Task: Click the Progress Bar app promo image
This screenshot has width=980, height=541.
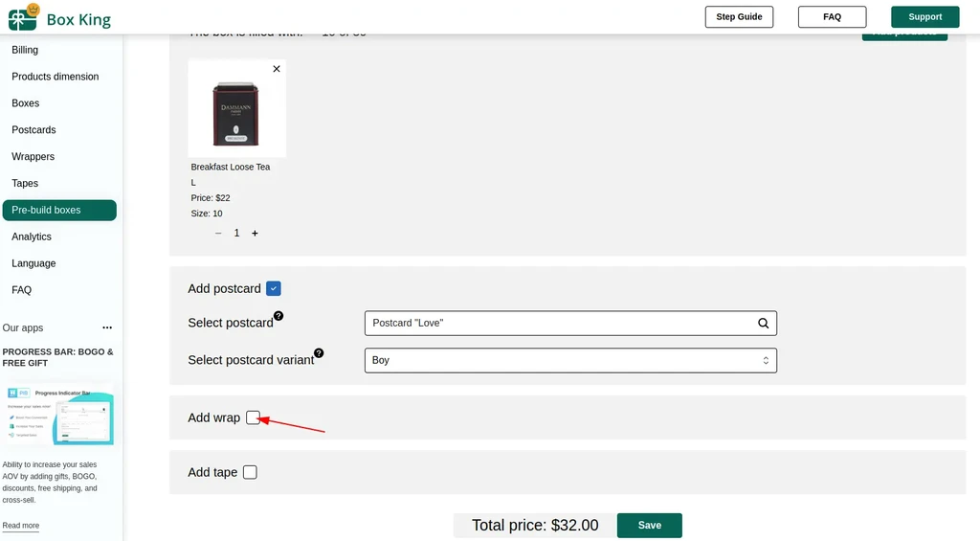Action: [x=58, y=414]
